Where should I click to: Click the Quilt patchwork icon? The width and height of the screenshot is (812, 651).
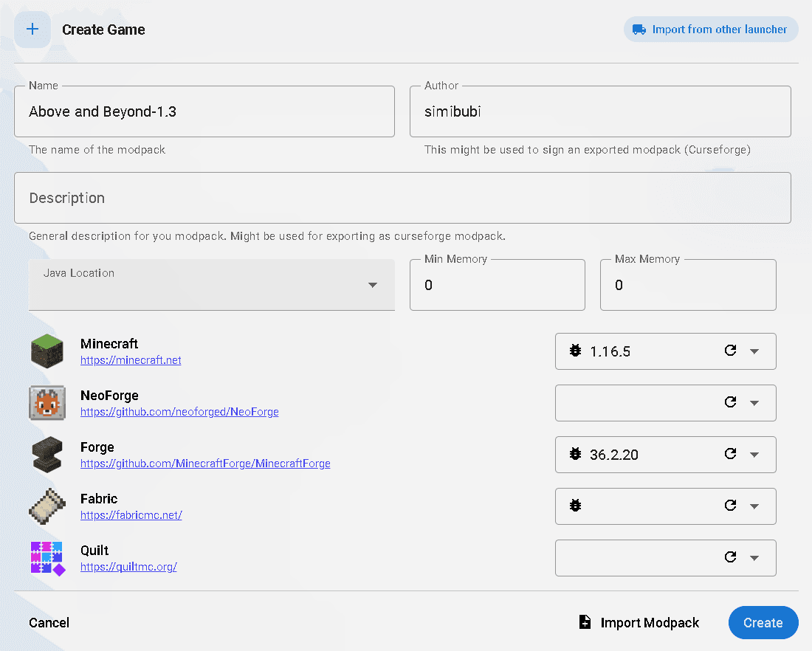48,558
